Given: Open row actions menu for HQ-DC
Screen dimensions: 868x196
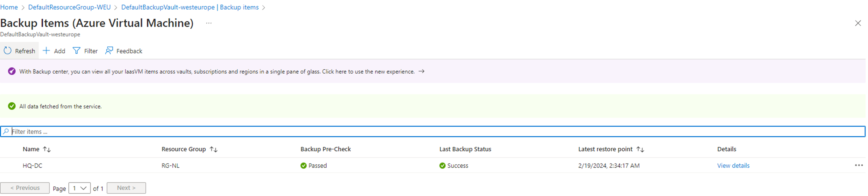Looking at the screenshot, I should tap(859, 166).
